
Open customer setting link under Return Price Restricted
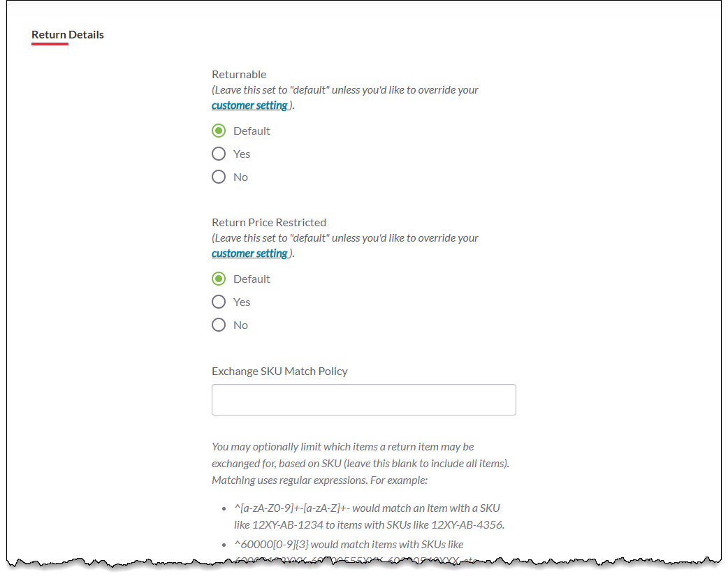pos(249,253)
